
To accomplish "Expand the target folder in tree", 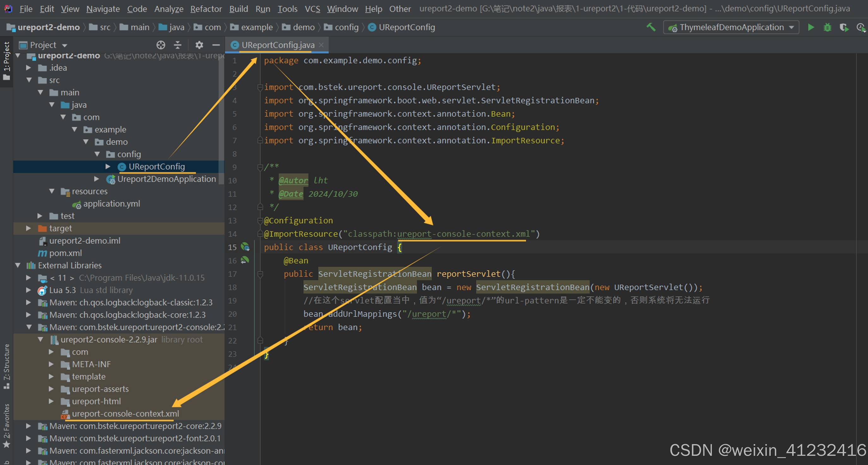I will [29, 228].
